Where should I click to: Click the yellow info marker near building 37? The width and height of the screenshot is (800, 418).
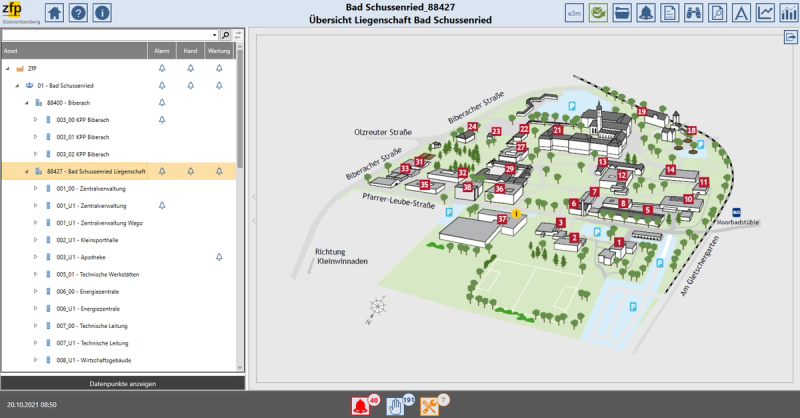coord(516,214)
